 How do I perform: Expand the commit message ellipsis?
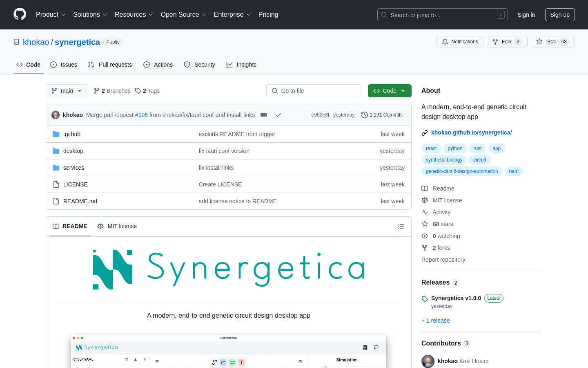264,115
